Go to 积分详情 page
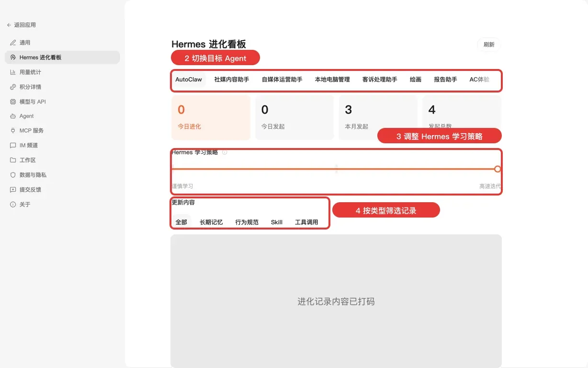The height and width of the screenshot is (368, 588). pyautogui.click(x=62, y=87)
